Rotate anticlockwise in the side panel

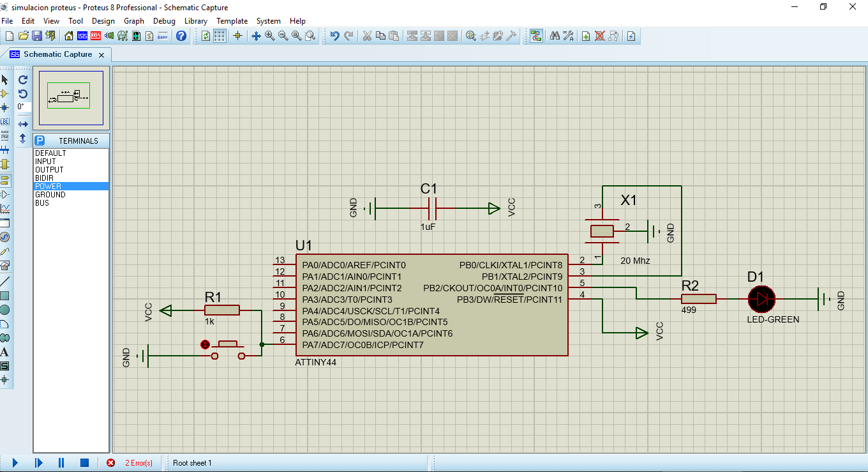point(23,93)
